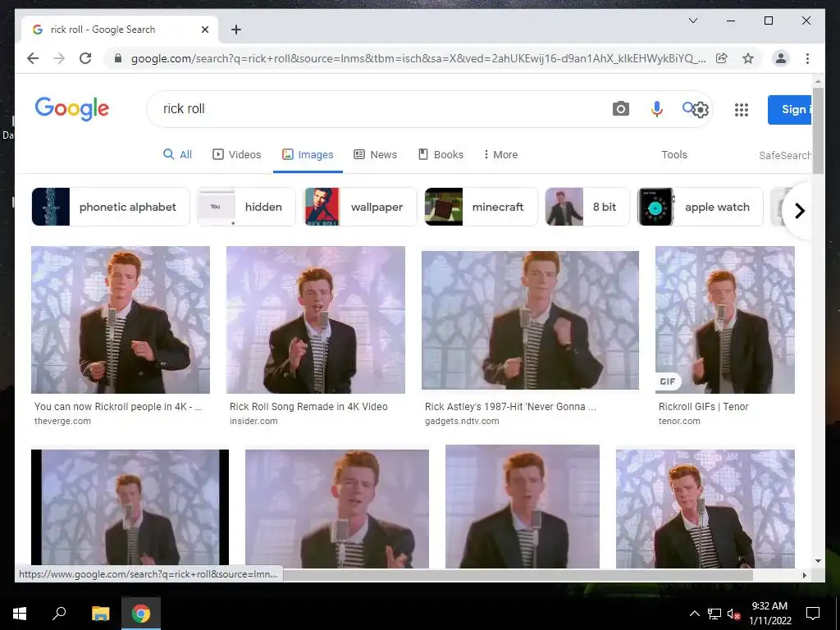Select the Images tab

308,154
